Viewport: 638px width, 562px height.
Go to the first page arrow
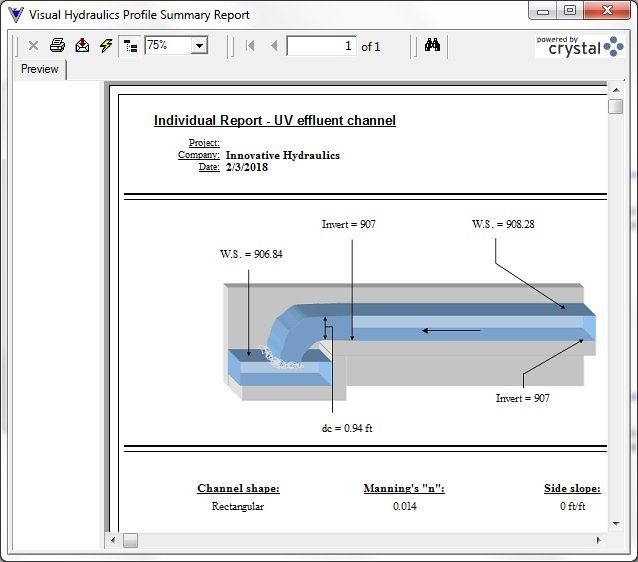[250, 46]
